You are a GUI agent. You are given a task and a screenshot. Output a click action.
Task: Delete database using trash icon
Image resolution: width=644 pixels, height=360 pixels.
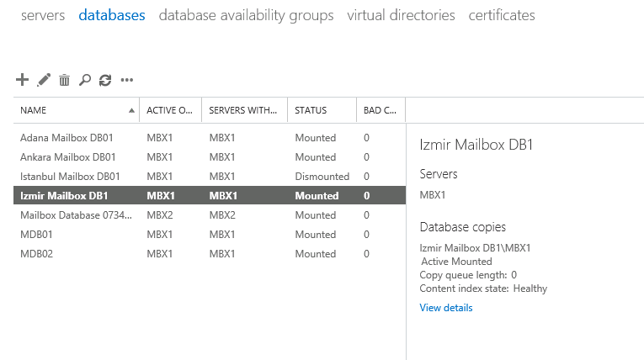click(64, 80)
